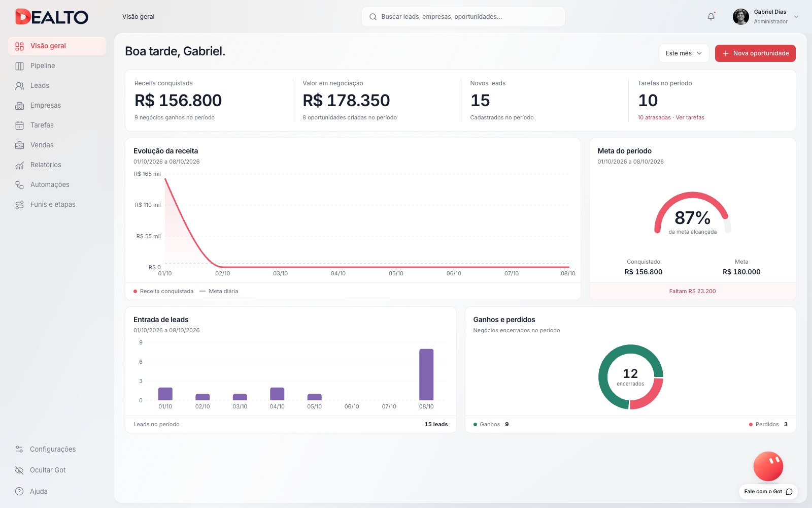Click the Novos leads count 15

[480, 101]
